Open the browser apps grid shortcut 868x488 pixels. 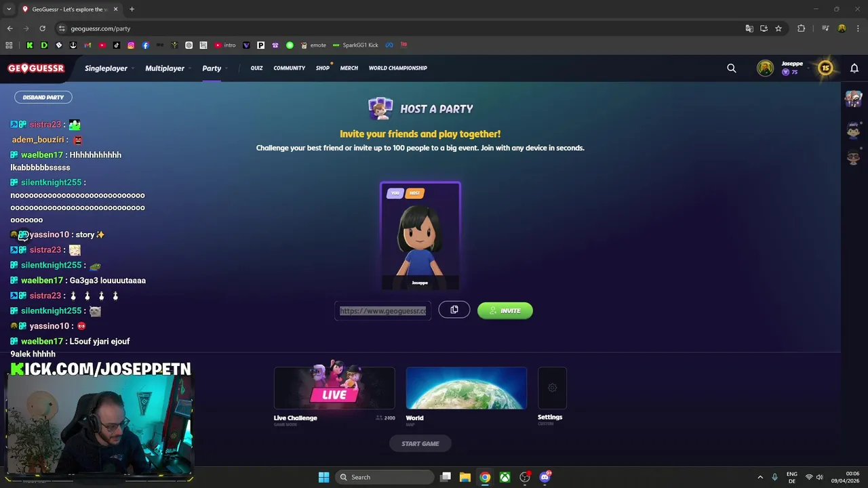[9, 45]
